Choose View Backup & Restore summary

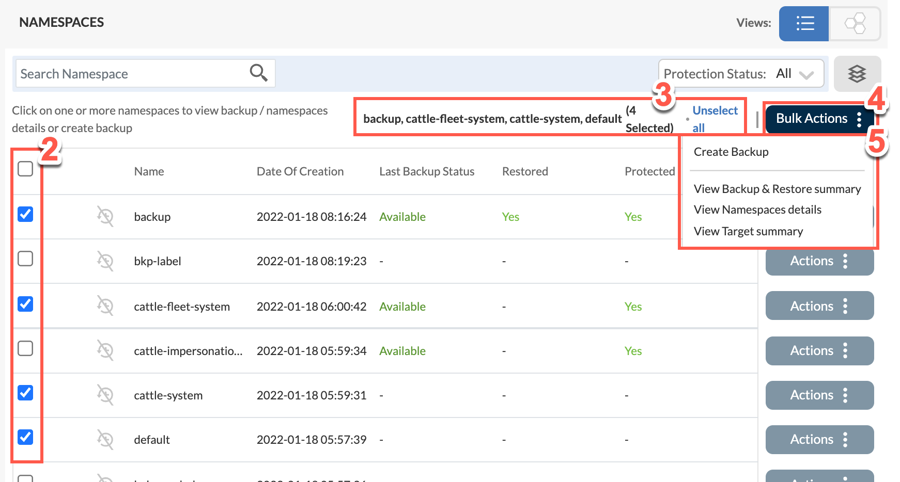tap(777, 189)
